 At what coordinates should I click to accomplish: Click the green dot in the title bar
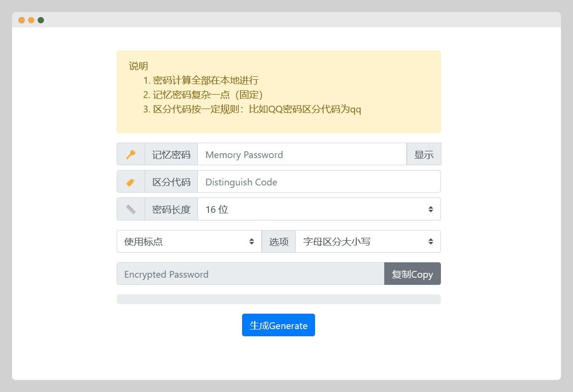click(x=41, y=20)
